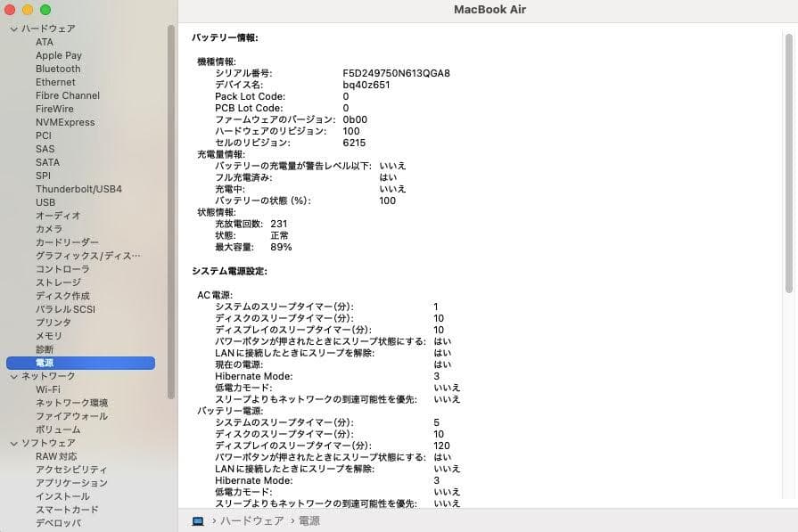
Task: Open the ストレージ hardware section
Action: point(57,282)
